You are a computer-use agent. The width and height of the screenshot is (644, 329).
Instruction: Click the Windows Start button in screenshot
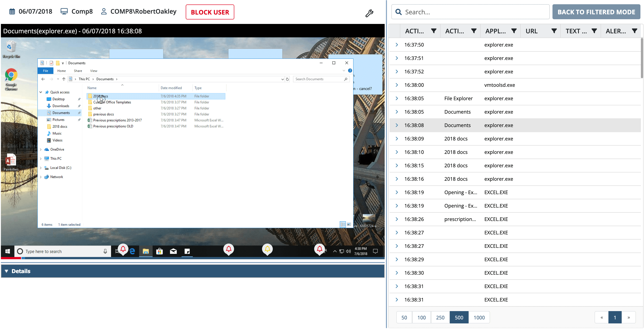(8, 251)
